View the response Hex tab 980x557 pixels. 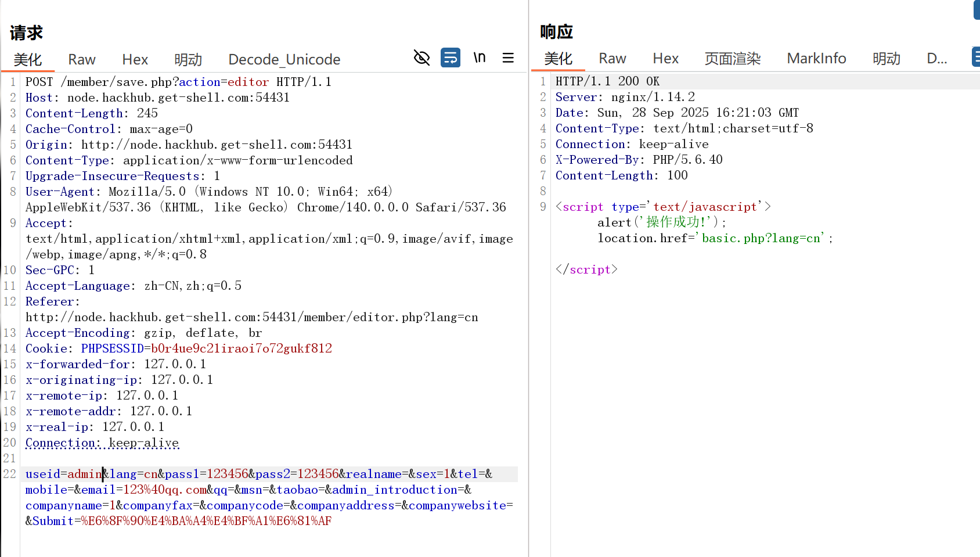(666, 58)
